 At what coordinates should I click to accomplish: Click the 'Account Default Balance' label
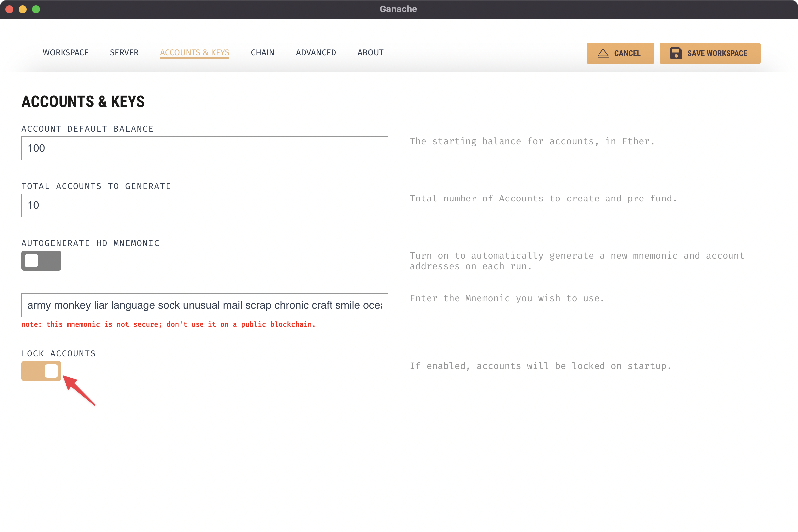[x=87, y=129]
